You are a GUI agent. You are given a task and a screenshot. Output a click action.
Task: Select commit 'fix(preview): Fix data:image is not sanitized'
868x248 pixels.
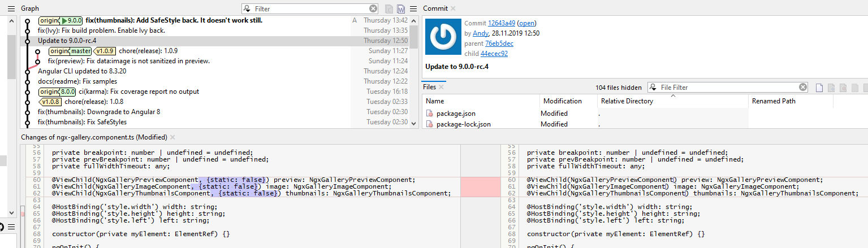(215, 60)
